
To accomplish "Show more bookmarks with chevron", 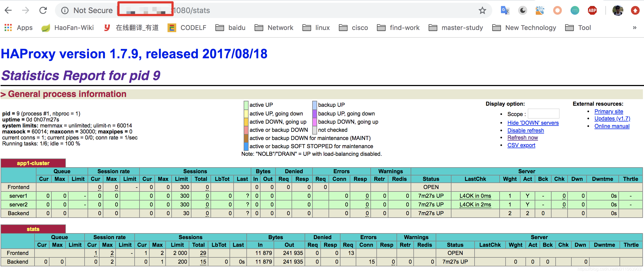I will [634, 28].
